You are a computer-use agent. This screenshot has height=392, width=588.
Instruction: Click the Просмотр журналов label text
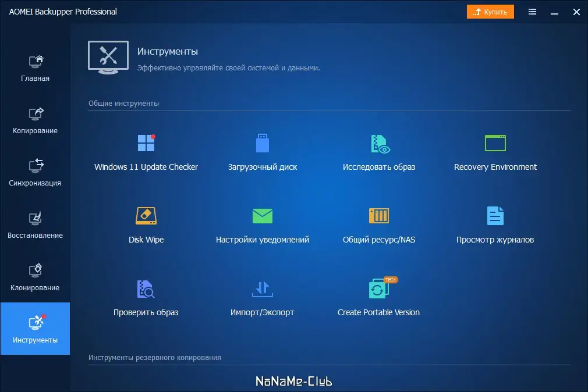point(495,240)
